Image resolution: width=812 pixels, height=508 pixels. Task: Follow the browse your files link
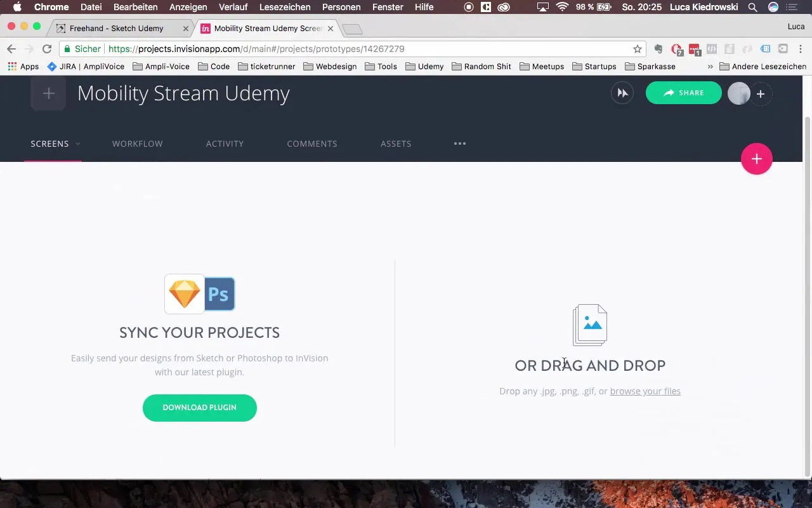pos(645,391)
